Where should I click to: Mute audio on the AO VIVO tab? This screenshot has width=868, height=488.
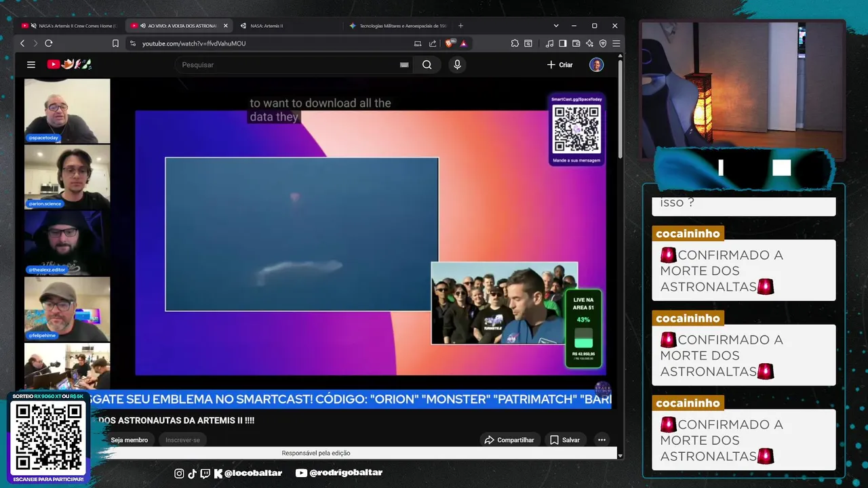point(142,26)
